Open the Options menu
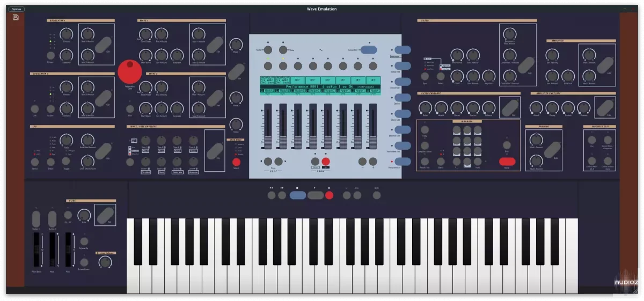This screenshot has width=644, height=301. (x=17, y=9)
